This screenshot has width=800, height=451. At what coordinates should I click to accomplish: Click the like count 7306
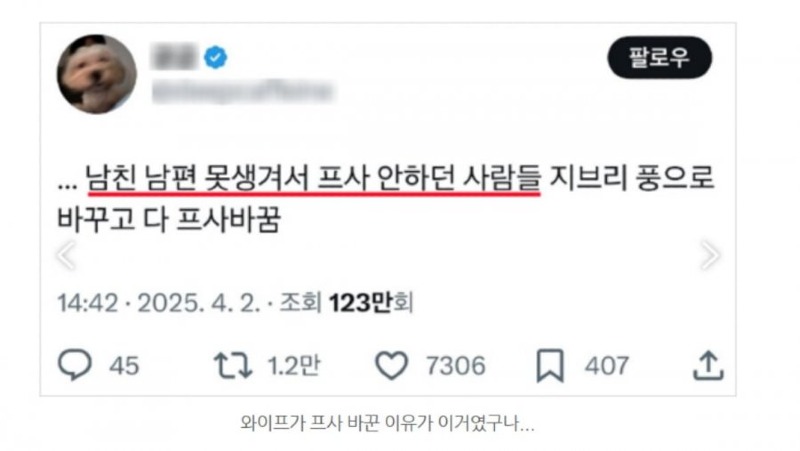pyautogui.click(x=456, y=366)
